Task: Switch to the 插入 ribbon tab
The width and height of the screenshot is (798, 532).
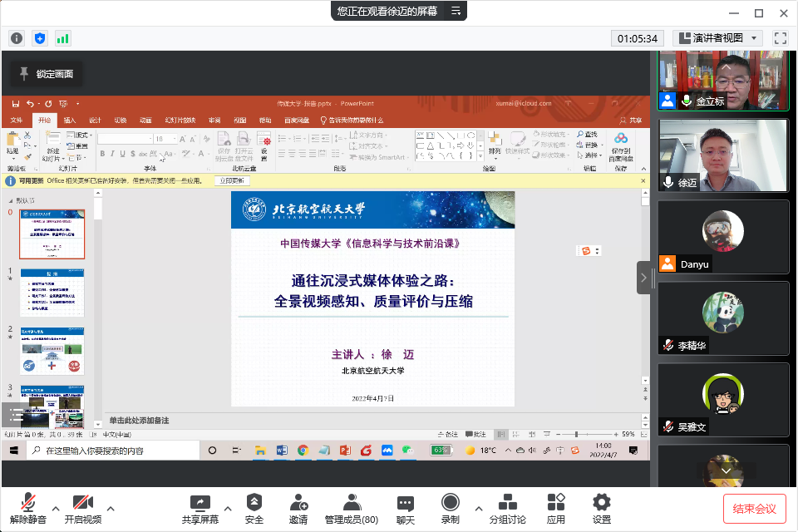Action: 68,120
